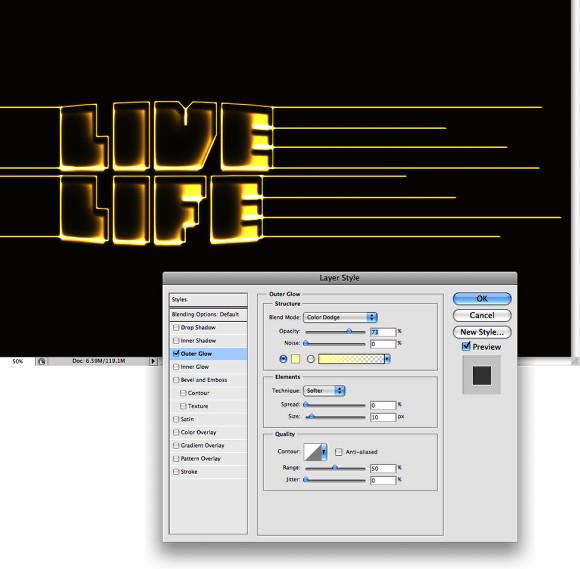The height and width of the screenshot is (569, 580).
Task: Click the Contour curve thumbnail
Action: (313, 452)
